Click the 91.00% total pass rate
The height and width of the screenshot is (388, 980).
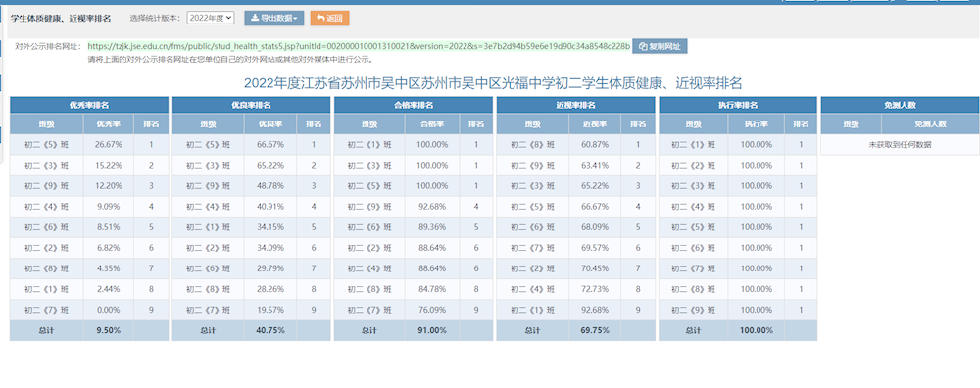(432, 330)
